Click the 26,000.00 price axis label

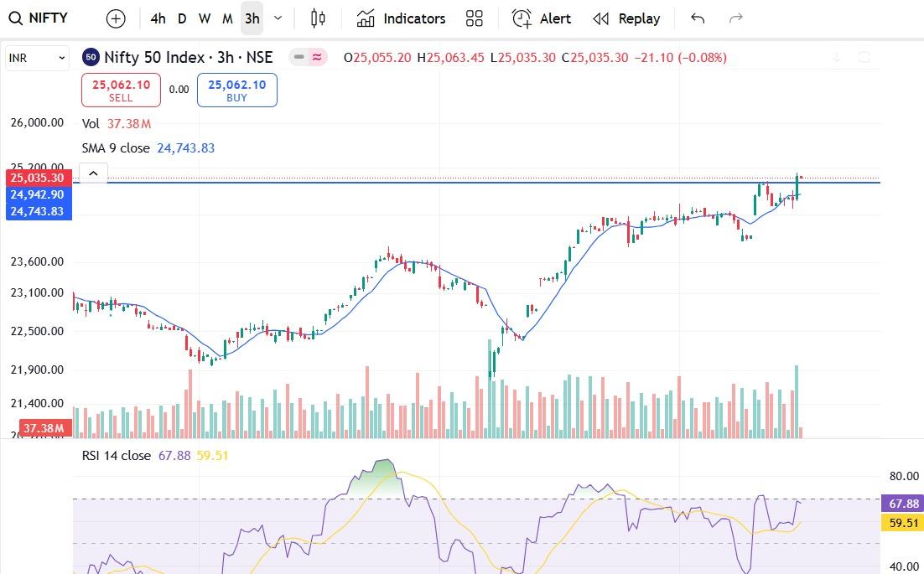37,123
